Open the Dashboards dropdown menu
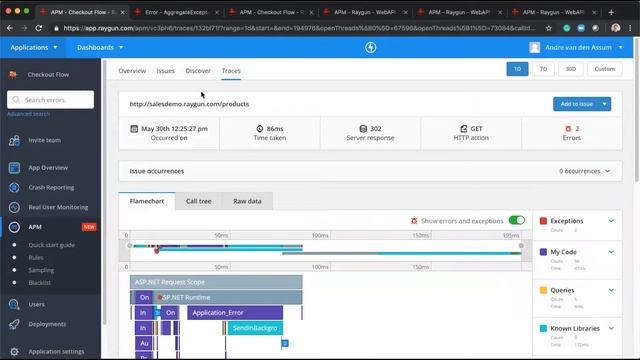 (x=100, y=47)
